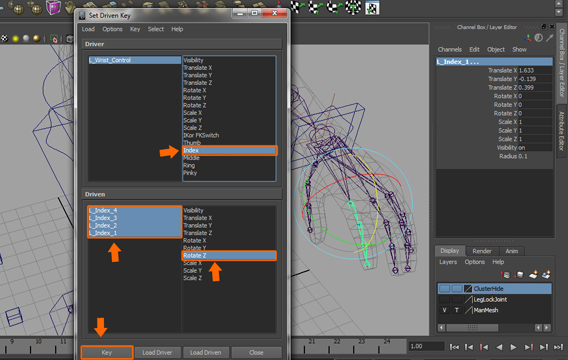Viewport: 568px width, 360px height.
Task: Click the move layer down icon
Action: (519, 275)
